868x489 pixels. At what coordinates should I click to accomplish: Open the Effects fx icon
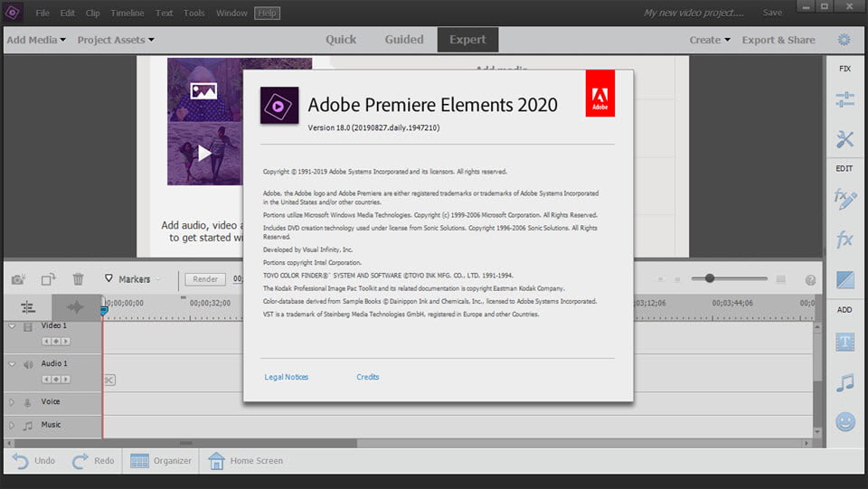(x=844, y=239)
